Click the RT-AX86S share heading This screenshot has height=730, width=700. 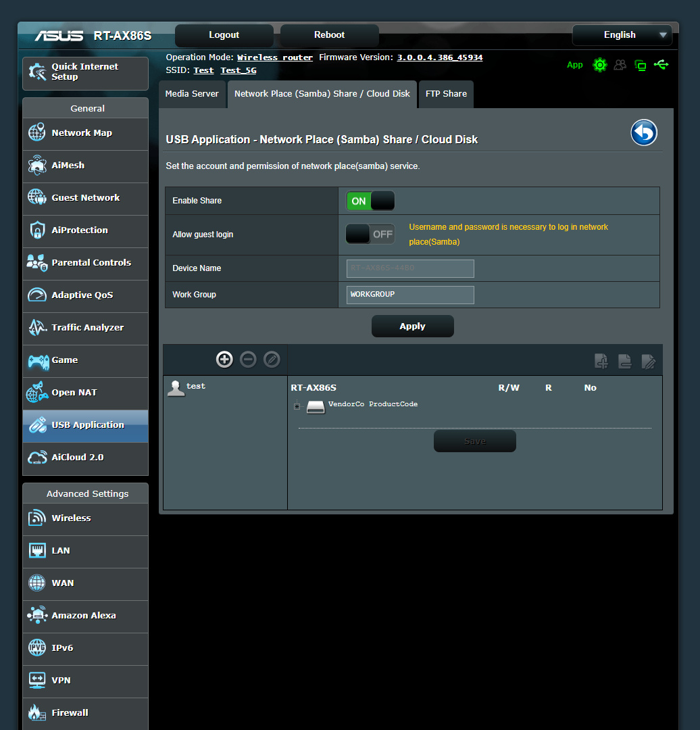314,388
